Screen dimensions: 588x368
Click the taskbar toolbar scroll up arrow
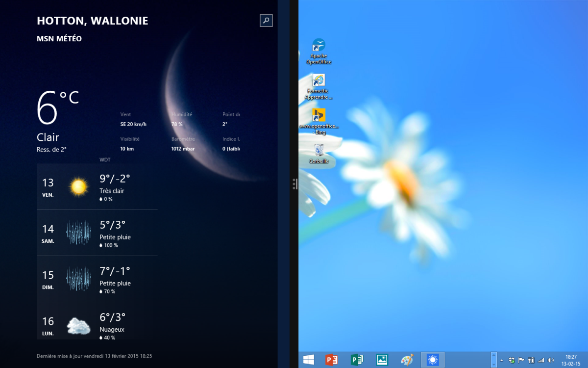point(494,356)
